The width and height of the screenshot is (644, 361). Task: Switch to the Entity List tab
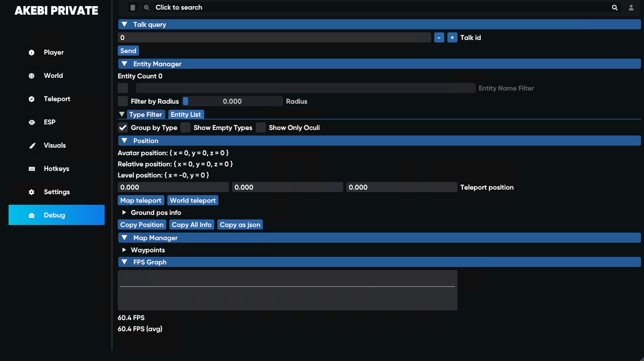point(186,114)
